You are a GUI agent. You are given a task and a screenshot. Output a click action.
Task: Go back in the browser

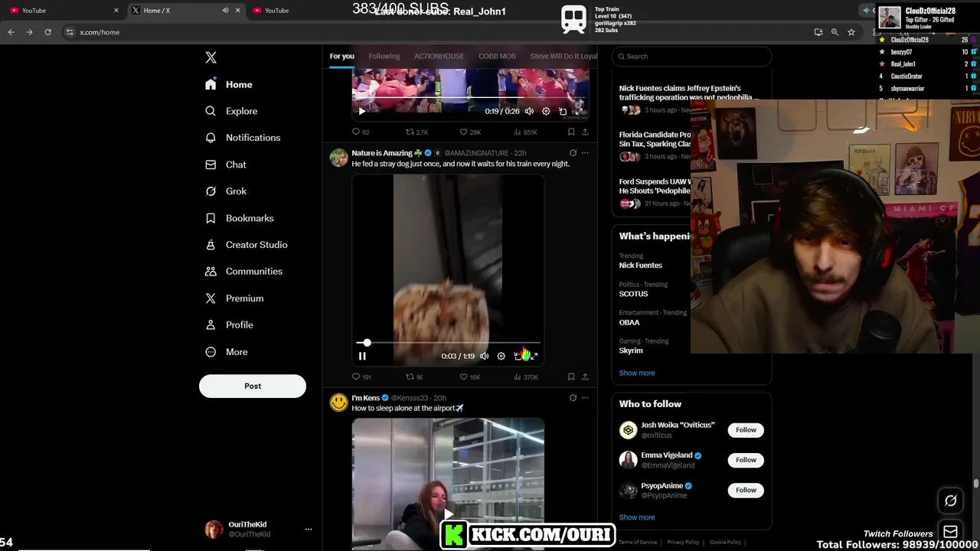11,32
